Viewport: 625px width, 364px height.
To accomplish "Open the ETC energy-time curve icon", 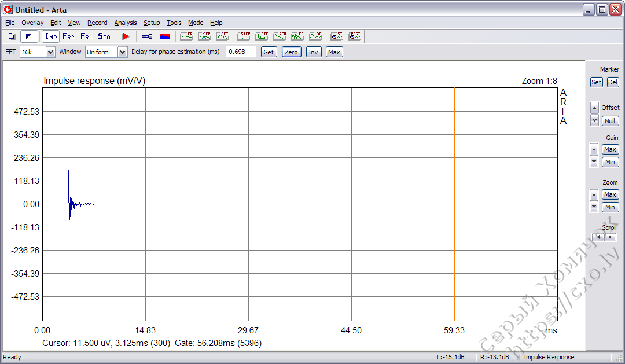I will pyautogui.click(x=262, y=36).
